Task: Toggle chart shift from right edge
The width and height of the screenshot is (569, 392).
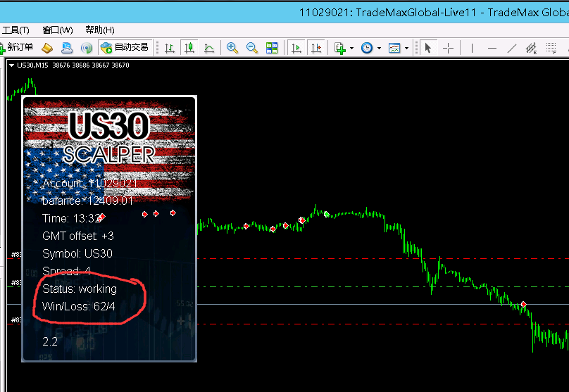Action: click(316, 48)
